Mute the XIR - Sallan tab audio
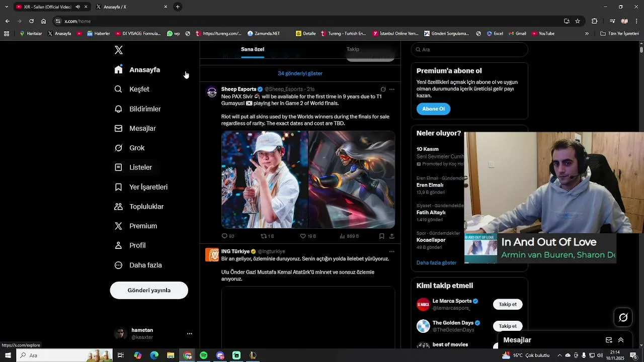The height and width of the screenshot is (362, 644). 77,7
